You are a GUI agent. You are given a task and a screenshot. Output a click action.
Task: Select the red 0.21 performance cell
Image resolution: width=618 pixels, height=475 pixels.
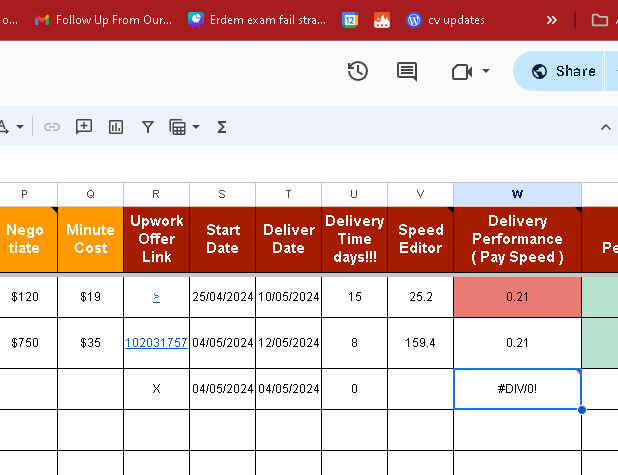tap(517, 297)
